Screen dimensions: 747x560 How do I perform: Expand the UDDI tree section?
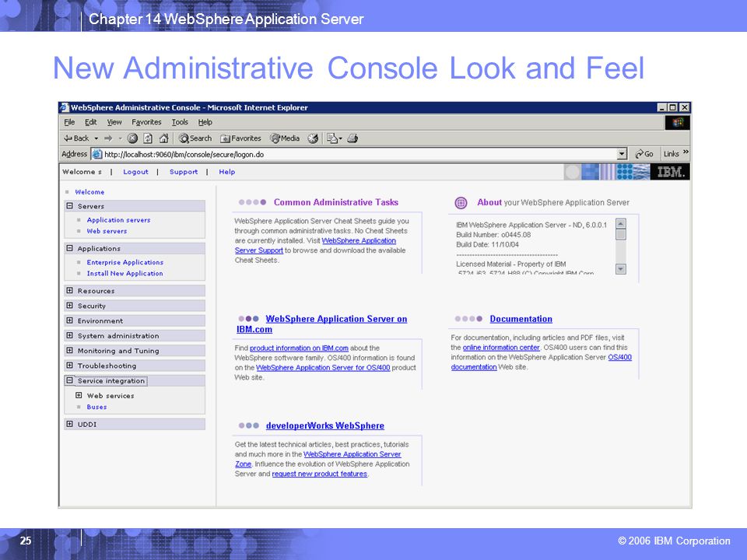tap(70, 424)
